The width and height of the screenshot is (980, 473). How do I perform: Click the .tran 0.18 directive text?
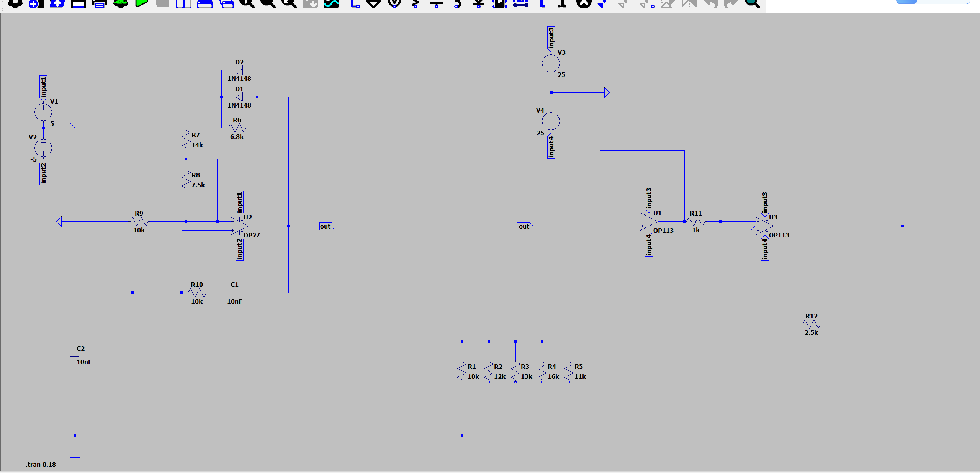41,465
